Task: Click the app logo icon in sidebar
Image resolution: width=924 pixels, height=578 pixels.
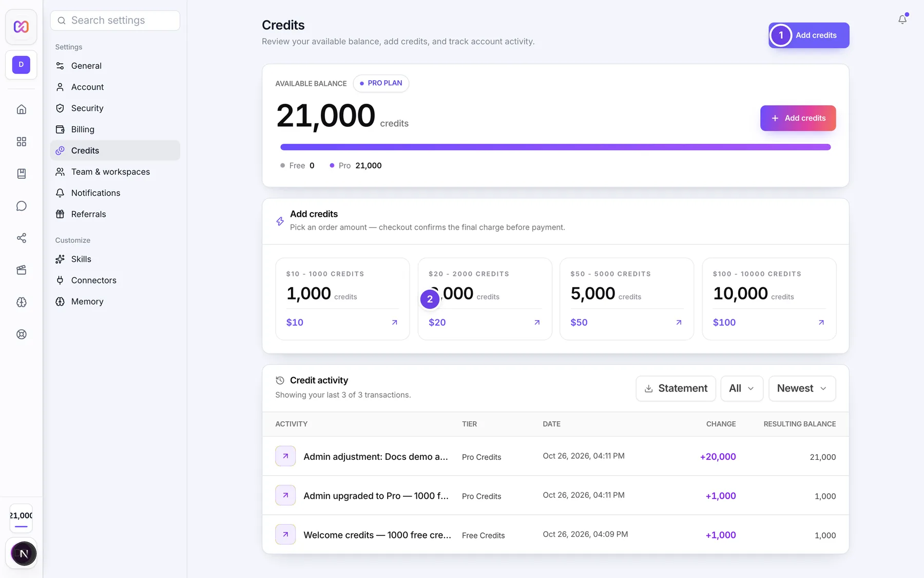Action: tap(21, 27)
